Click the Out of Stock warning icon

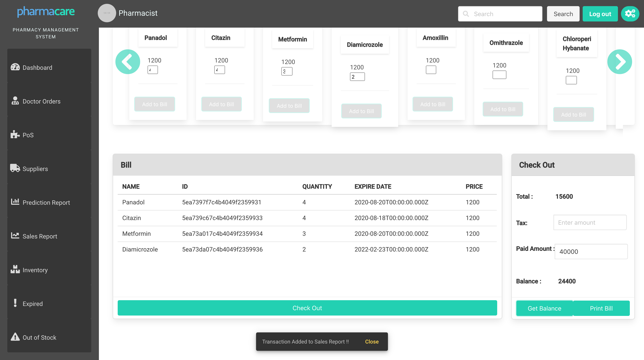(15, 337)
